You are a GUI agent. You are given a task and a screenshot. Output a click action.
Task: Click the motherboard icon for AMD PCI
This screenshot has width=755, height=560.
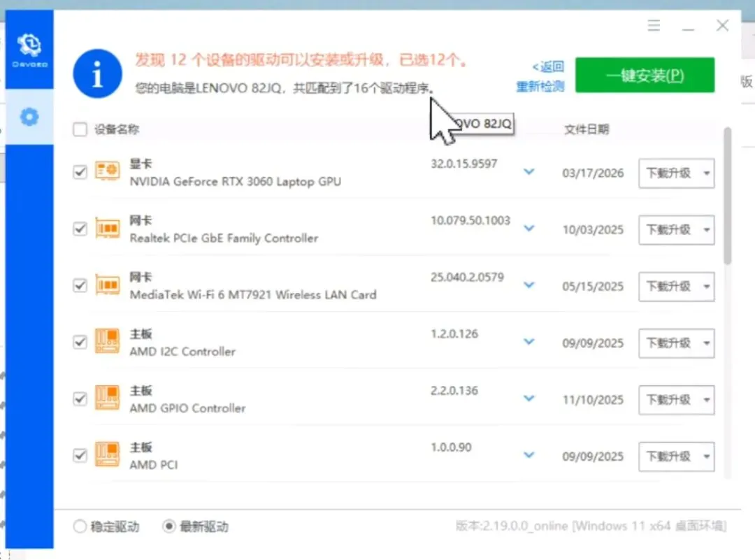pos(108,455)
